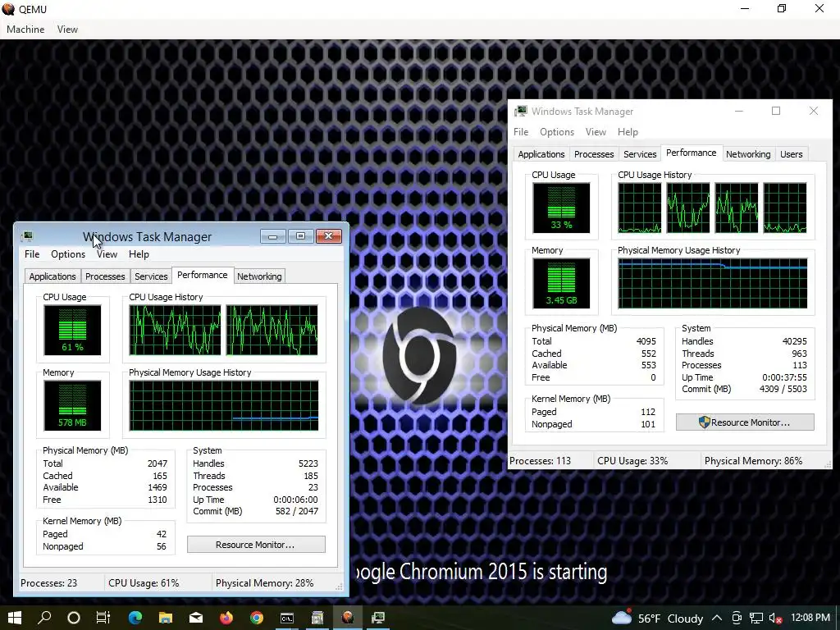840x630 pixels.
Task: Open QEMU Machine menu
Action: 25,30
